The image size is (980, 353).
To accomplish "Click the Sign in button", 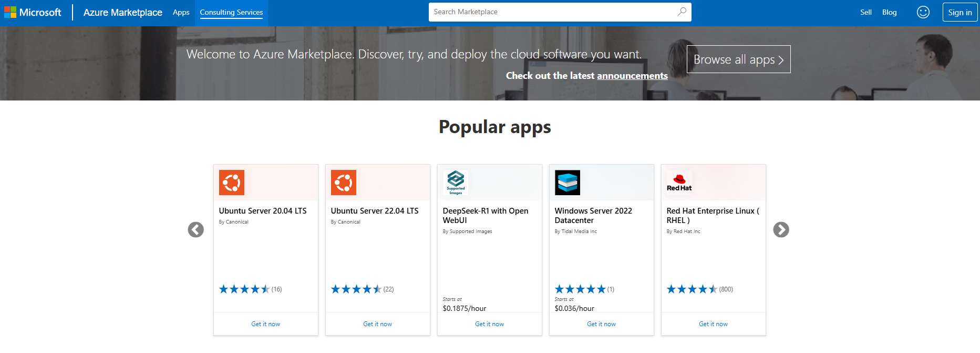I will coord(960,12).
